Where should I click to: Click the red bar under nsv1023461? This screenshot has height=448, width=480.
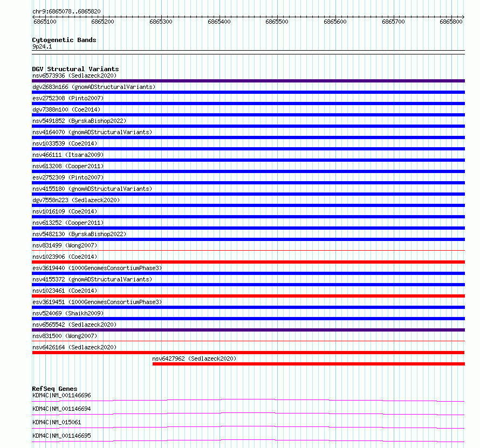pyautogui.click(x=248, y=296)
